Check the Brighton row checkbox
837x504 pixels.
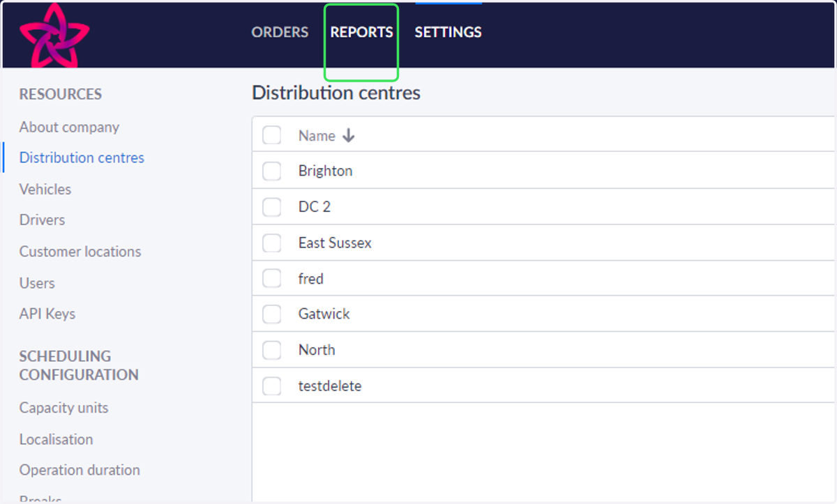[272, 171]
